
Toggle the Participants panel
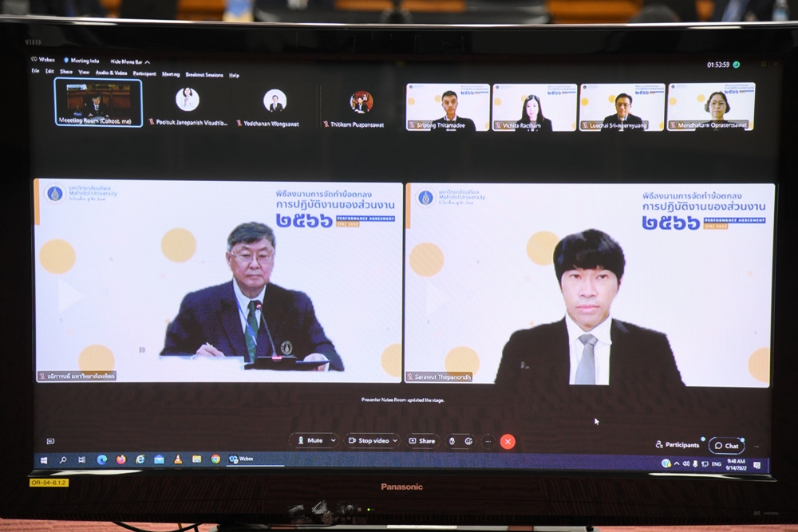[x=678, y=445]
